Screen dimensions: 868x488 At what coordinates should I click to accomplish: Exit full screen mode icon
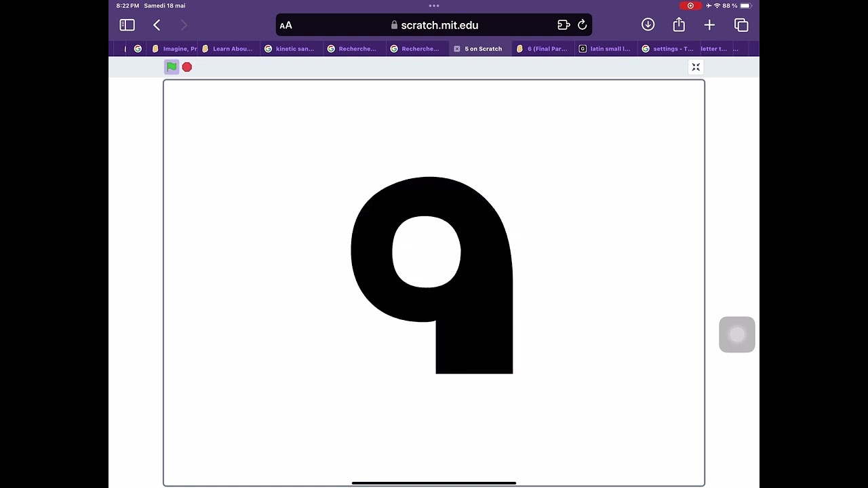[x=696, y=67]
